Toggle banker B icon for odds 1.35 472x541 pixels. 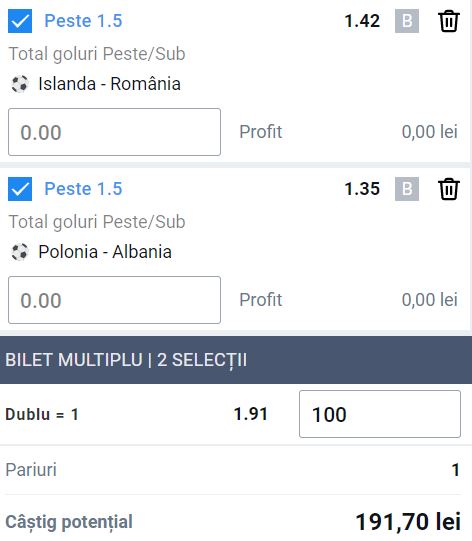point(407,189)
